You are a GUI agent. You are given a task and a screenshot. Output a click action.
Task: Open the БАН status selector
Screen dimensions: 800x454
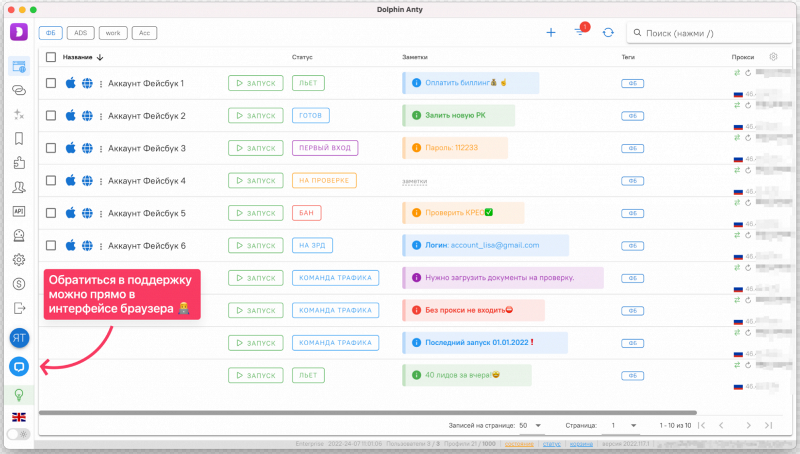[x=307, y=213]
